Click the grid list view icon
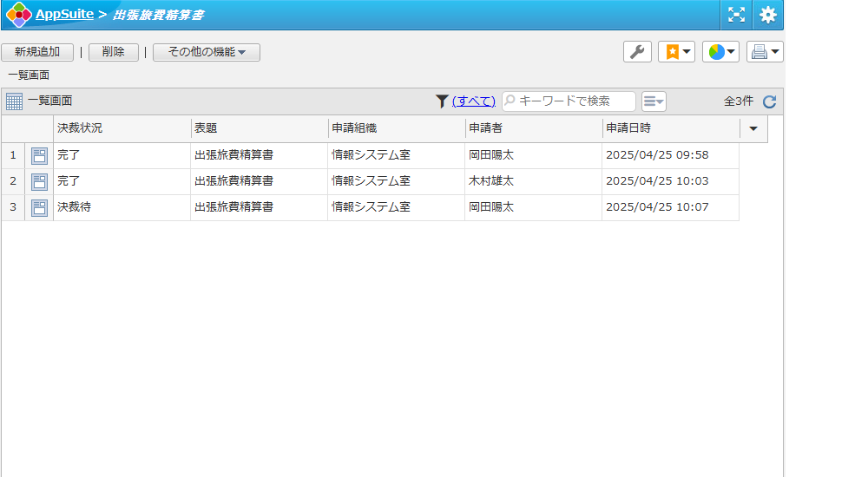This screenshot has height=477, width=868. point(14,101)
